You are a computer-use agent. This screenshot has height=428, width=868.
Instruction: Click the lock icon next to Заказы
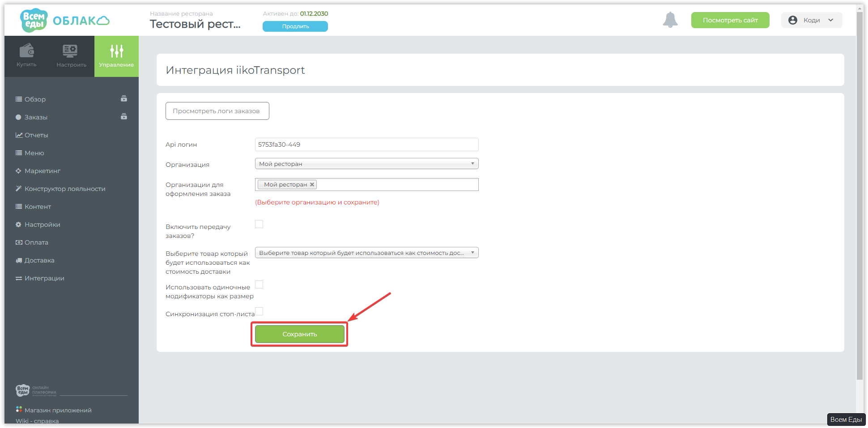point(124,116)
